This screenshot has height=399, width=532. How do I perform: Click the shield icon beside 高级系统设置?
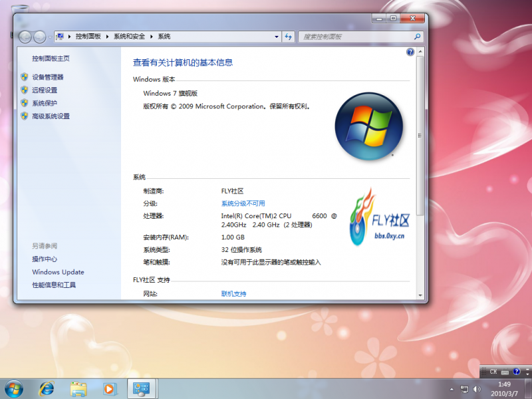tap(24, 116)
